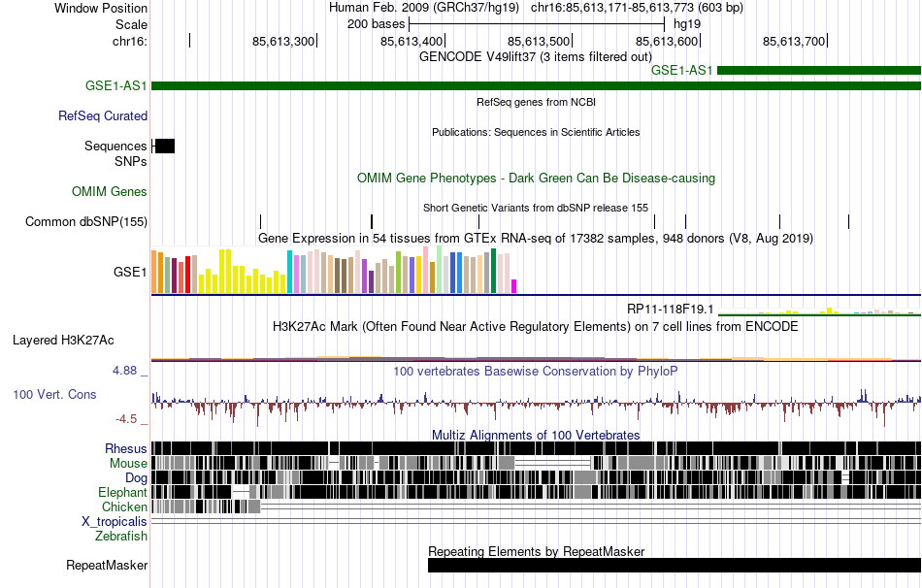
Task: Open GENCODE V49lift37 track title
Action: [x=536, y=57]
